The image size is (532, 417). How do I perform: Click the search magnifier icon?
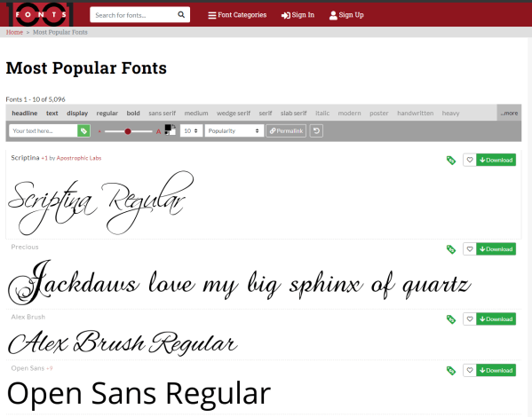pos(181,14)
